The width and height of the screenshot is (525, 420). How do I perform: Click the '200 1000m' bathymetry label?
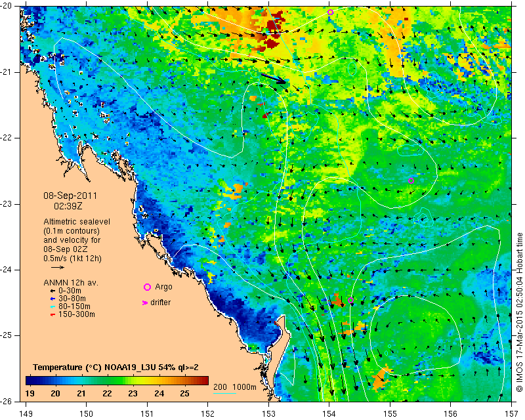(x=235, y=387)
